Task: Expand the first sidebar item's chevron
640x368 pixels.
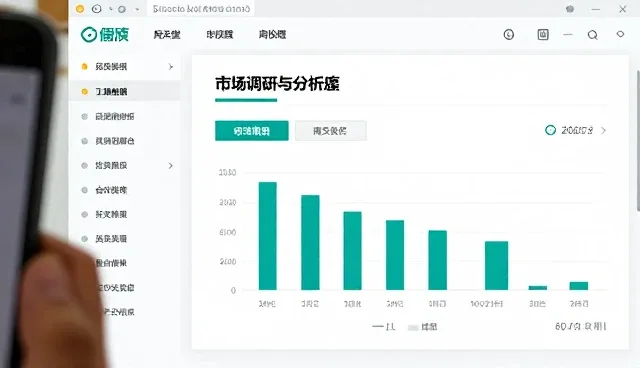Action: 171,67
